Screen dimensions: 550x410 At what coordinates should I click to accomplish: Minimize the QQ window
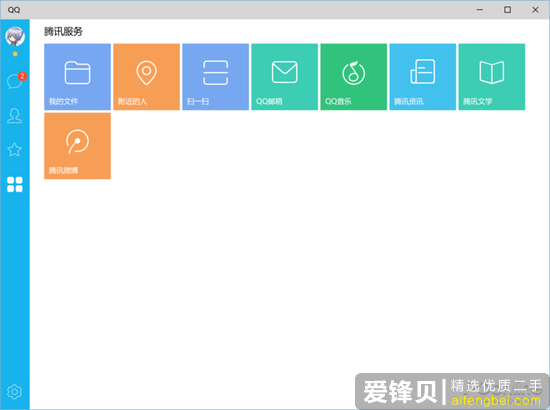pos(480,10)
